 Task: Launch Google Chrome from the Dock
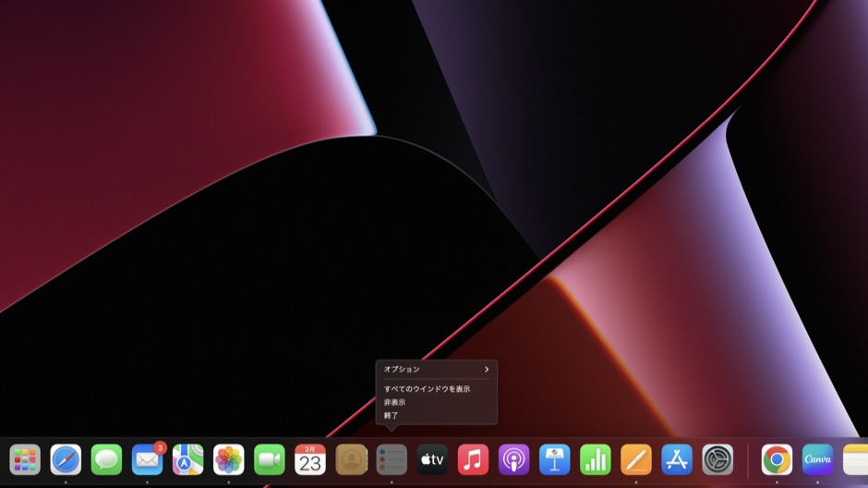(x=777, y=459)
